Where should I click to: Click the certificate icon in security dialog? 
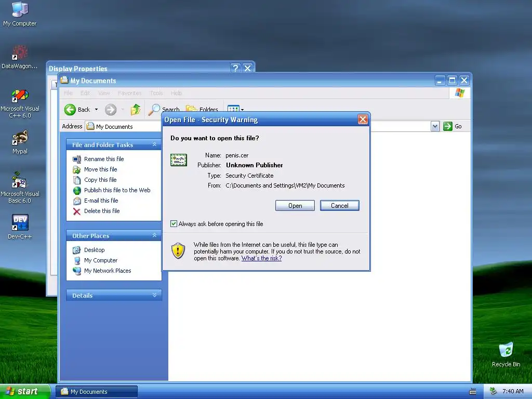(179, 160)
